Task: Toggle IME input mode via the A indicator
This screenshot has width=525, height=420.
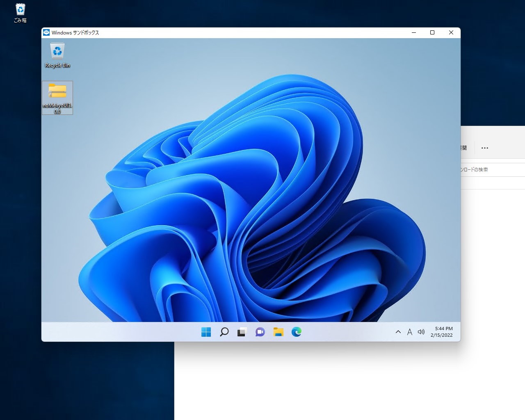Action: coord(410,332)
